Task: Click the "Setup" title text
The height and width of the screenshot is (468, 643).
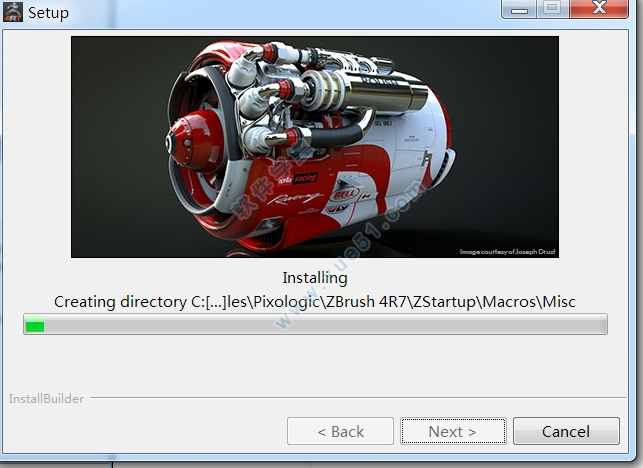Action: click(x=49, y=13)
